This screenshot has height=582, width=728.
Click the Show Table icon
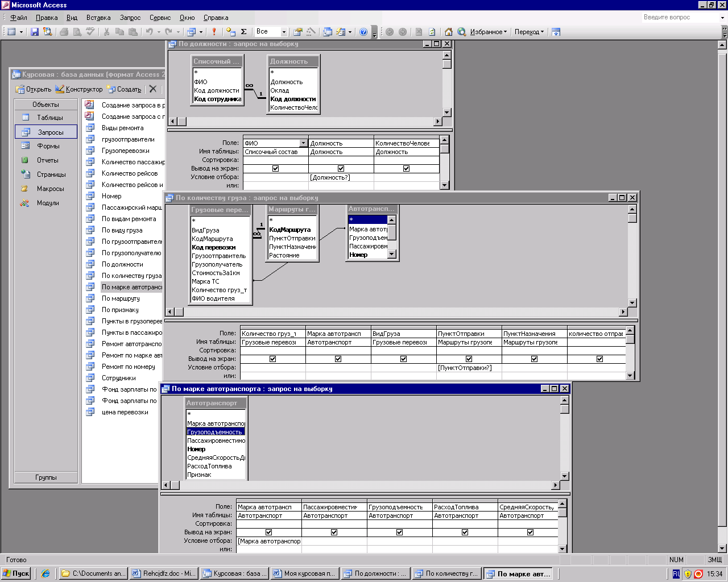230,32
